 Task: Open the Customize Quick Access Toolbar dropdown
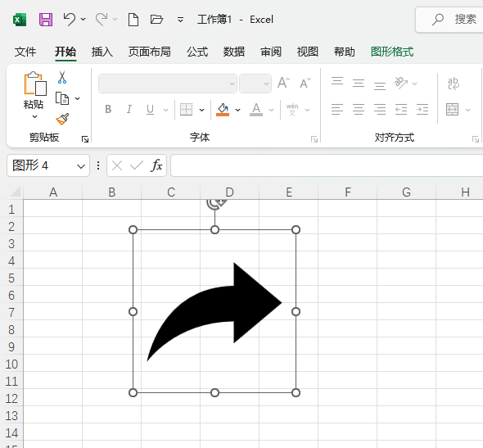pyautogui.click(x=180, y=20)
